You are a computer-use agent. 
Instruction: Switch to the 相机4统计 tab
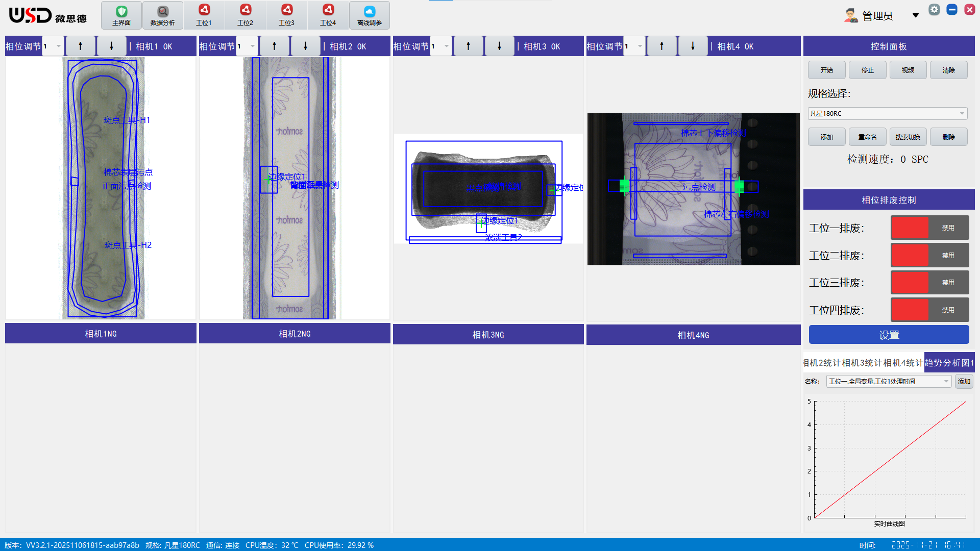click(903, 363)
